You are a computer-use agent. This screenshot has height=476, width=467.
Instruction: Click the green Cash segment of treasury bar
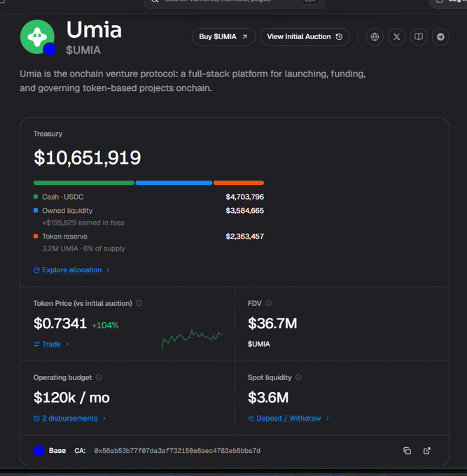(84, 183)
